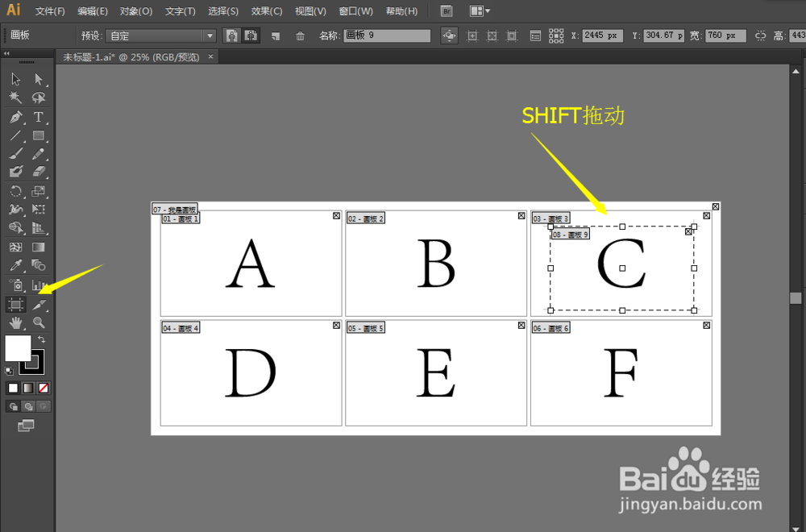Delete artboard 02 - 画板 2 via X
The height and width of the screenshot is (532, 806).
click(x=521, y=216)
